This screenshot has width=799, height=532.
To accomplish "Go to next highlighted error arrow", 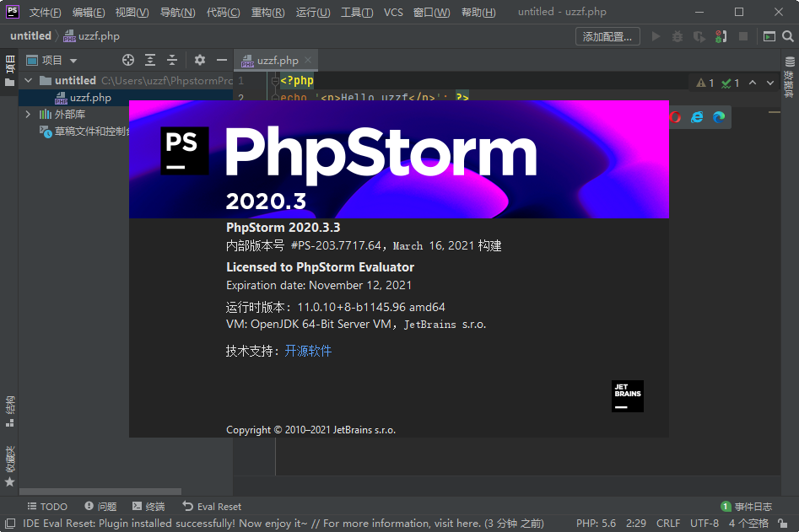I will [770, 83].
